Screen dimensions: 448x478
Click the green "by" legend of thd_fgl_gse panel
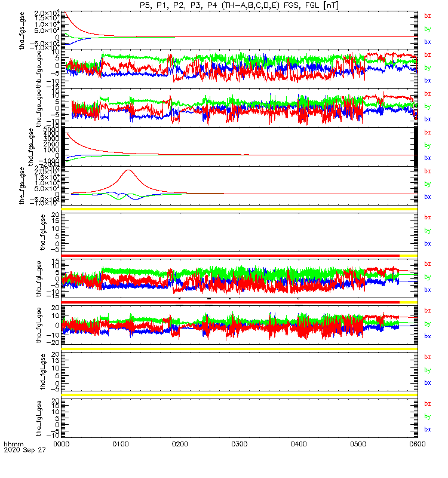[x=428, y=370]
